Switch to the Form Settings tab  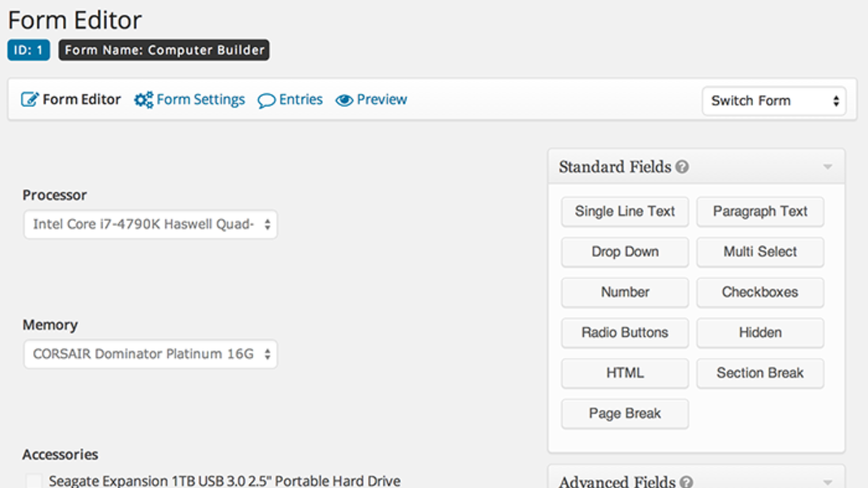[x=201, y=99]
